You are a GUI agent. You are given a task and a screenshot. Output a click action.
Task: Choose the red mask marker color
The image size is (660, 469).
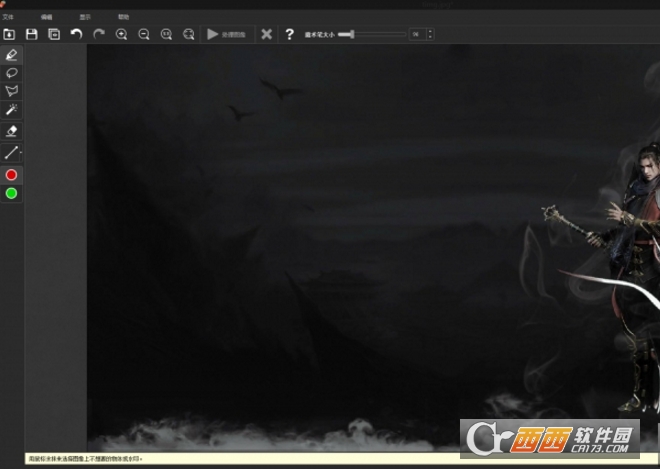(11, 175)
